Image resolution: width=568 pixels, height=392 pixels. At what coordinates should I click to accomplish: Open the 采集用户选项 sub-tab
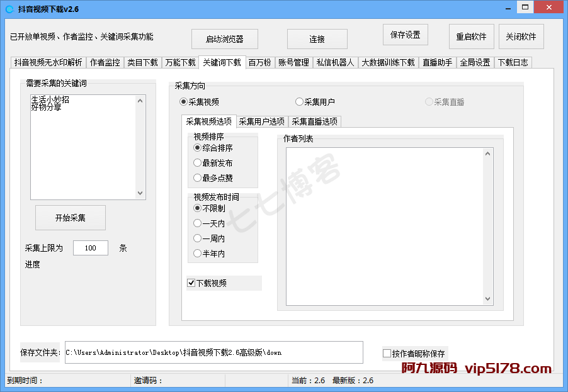click(262, 121)
